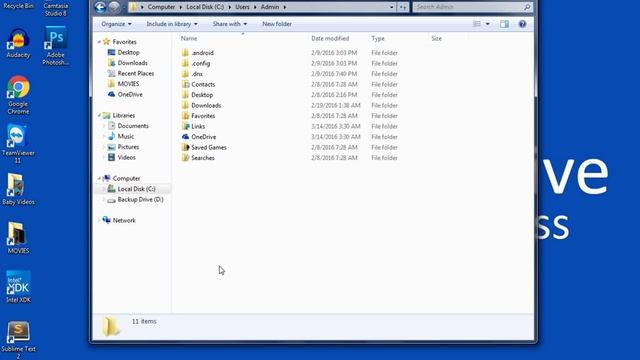The image size is (640, 360).
Task: Open Explorer help icon
Action: [x=522, y=24]
